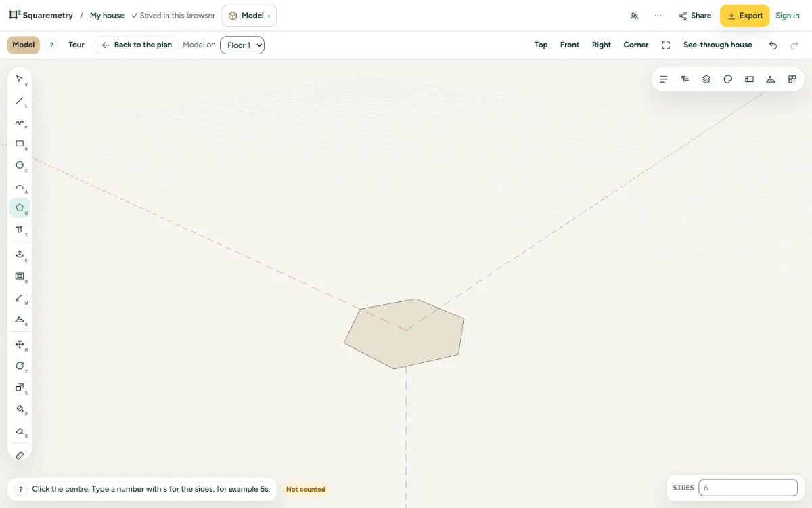The image size is (812, 508).
Task: Pick the Paint bucket tool
Action: pos(20,409)
